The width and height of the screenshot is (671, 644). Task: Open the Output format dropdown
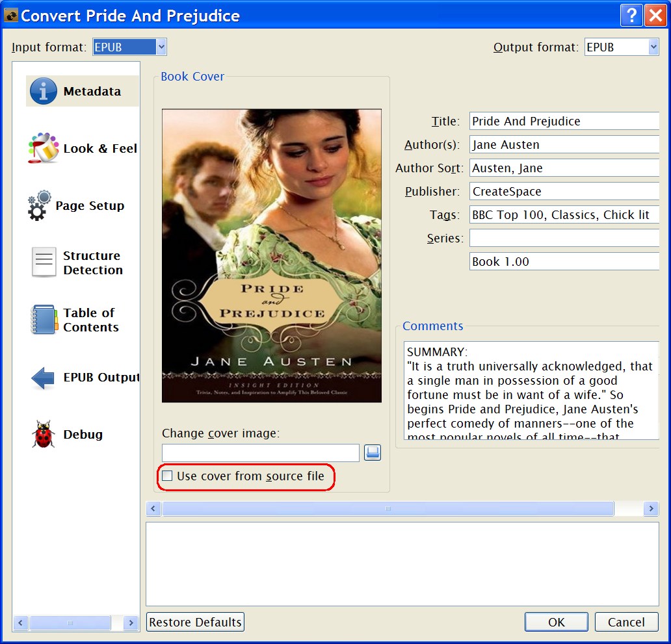tap(622, 47)
